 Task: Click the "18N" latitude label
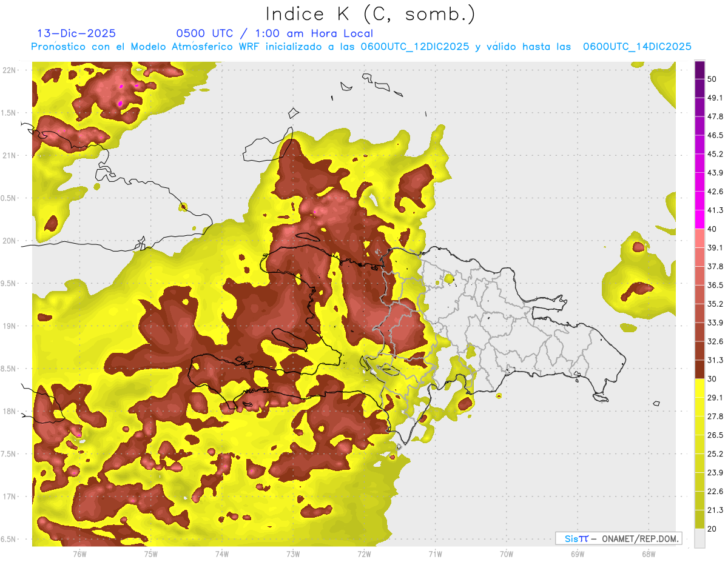(x=9, y=412)
